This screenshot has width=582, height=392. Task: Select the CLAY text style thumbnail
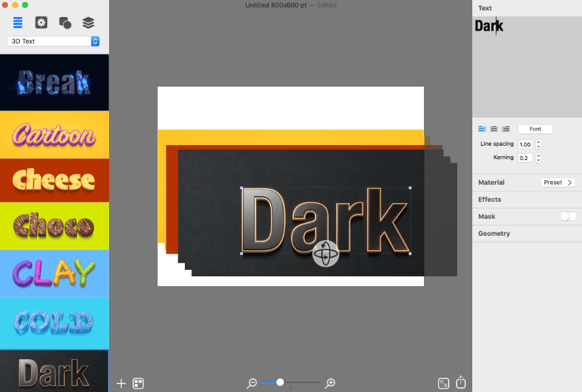click(x=55, y=273)
